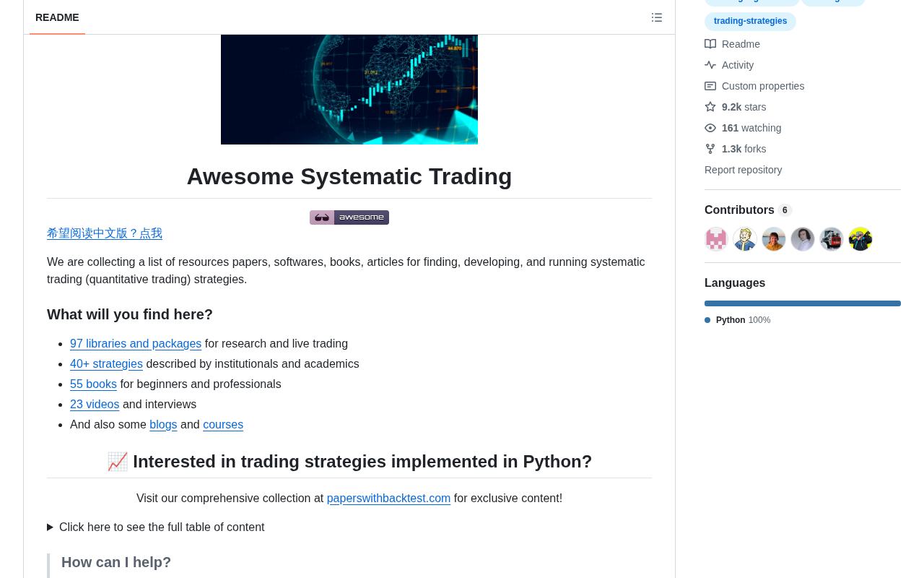The height and width of the screenshot is (578, 924).
Task: Open the courses link
Action: [x=223, y=425]
